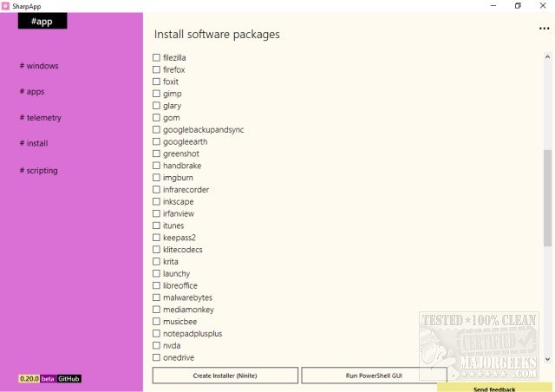Check the imgburn package

point(156,178)
